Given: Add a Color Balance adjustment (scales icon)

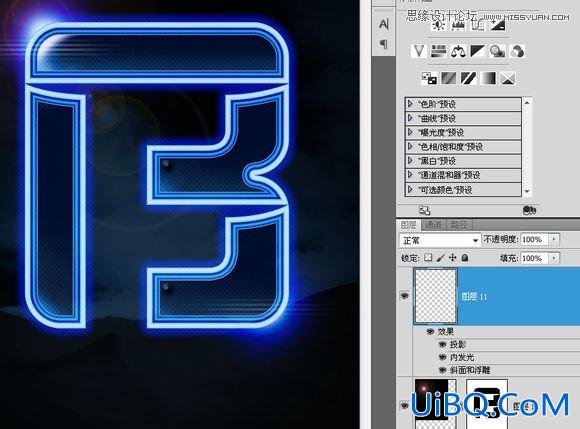Looking at the screenshot, I should click(458, 51).
